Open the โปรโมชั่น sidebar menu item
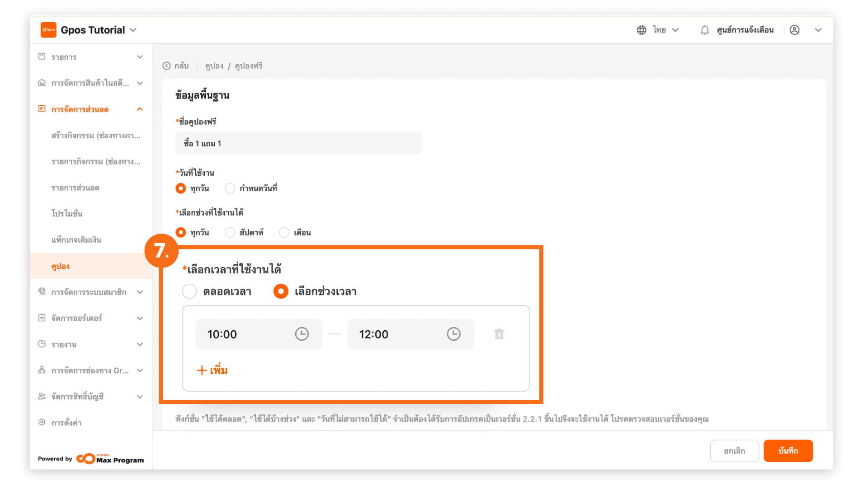This screenshot has width=868, height=488. pos(67,214)
